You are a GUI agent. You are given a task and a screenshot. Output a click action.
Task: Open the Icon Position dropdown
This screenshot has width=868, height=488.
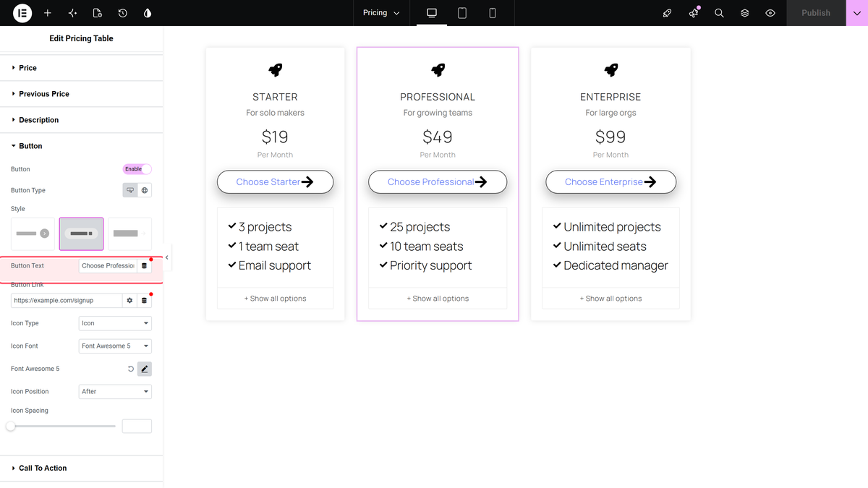[x=115, y=392]
